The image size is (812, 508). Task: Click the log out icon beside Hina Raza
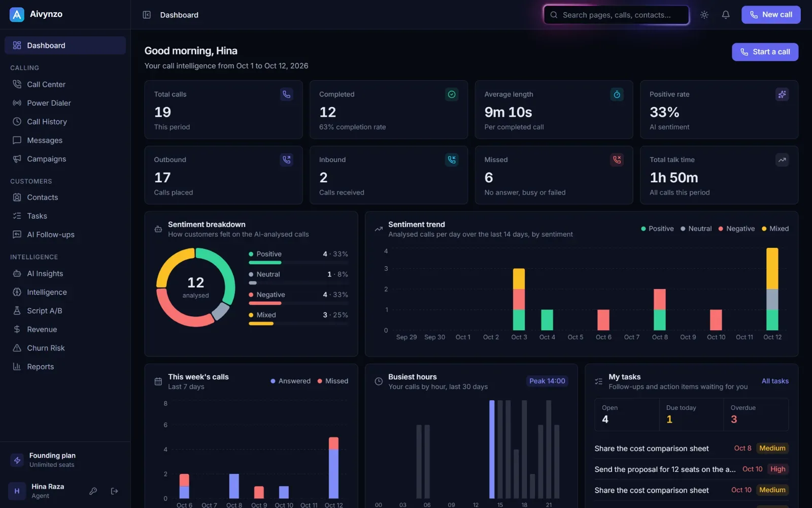coord(114,491)
